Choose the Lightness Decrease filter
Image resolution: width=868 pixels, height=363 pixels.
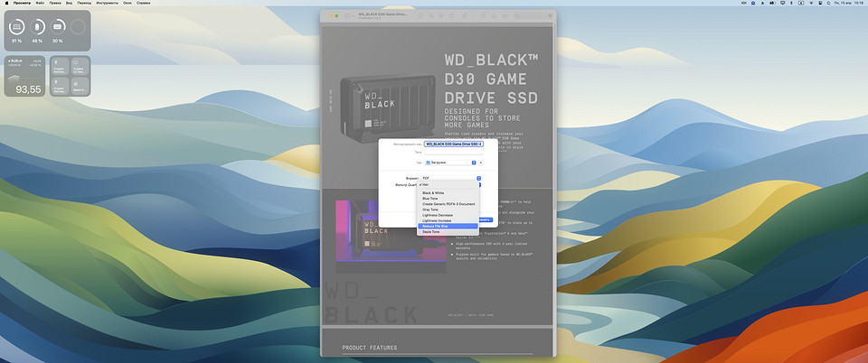click(x=448, y=215)
